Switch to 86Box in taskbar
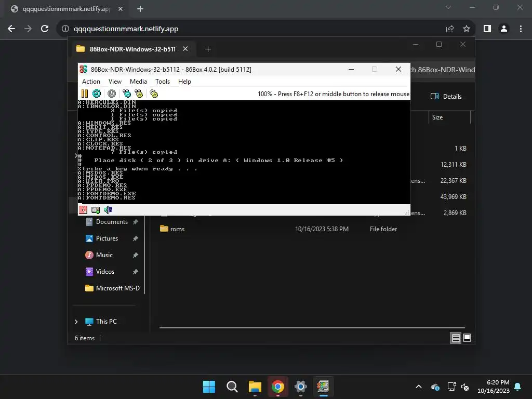This screenshot has height=399, width=532. [x=323, y=387]
